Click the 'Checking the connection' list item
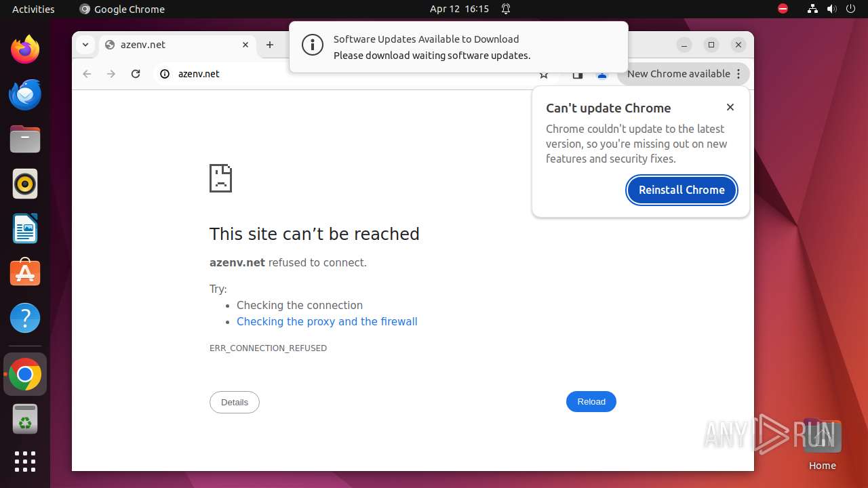 click(300, 305)
